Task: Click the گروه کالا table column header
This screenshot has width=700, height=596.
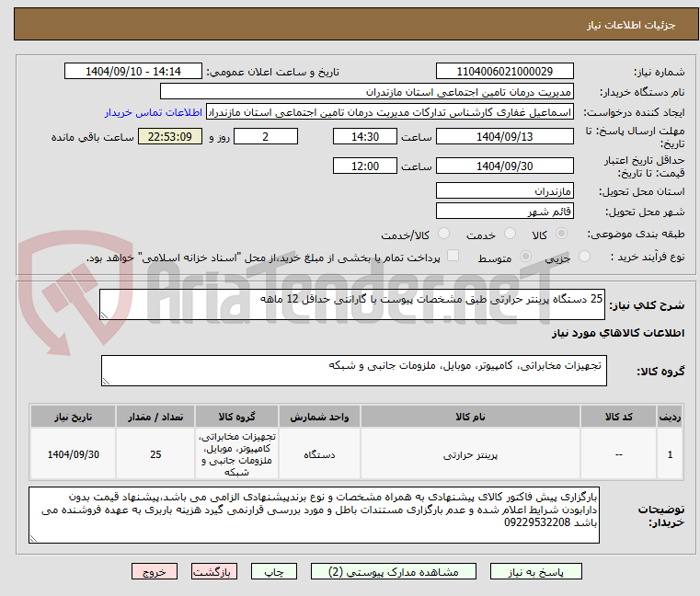Action: [x=236, y=417]
